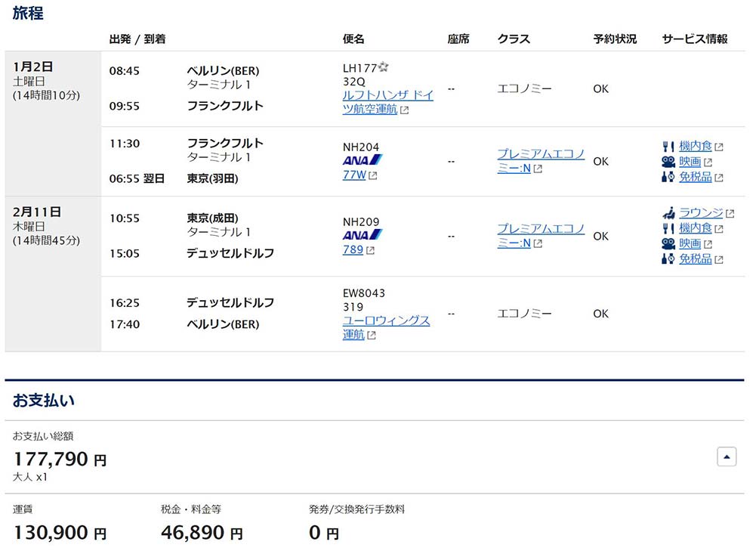This screenshot has width=756, height=551.
Task: Click the external-link icon after ツ航空運航
Action: coord(405,110)
